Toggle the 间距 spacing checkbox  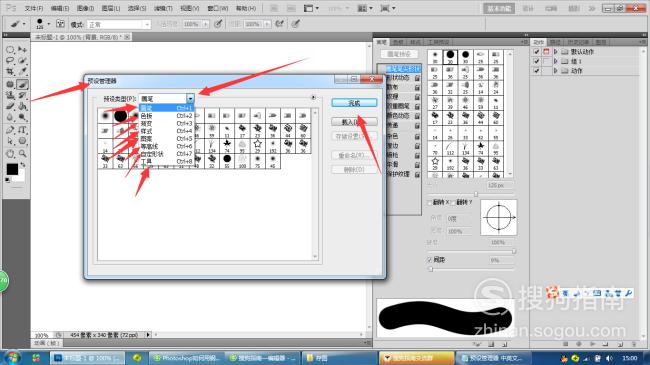click(430, 260)
